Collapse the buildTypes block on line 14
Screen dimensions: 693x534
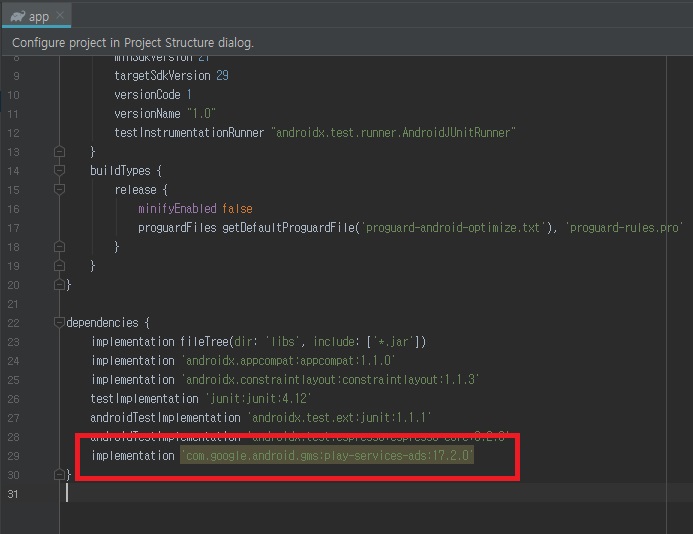[x=59, y=170]
